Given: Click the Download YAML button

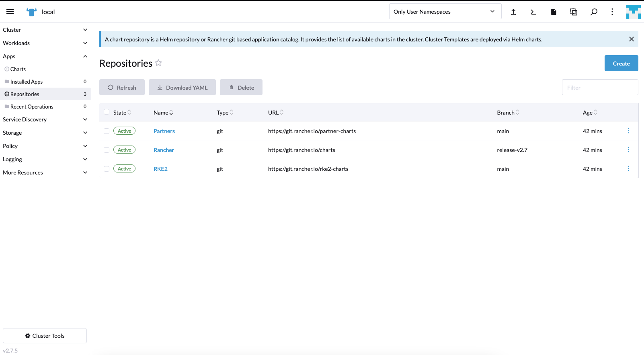Looking at the screenshot, I should point(182,87).
